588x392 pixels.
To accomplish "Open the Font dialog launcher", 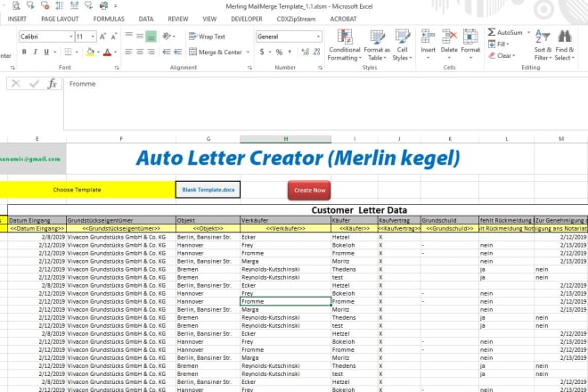I will click(x=117, y=68).
